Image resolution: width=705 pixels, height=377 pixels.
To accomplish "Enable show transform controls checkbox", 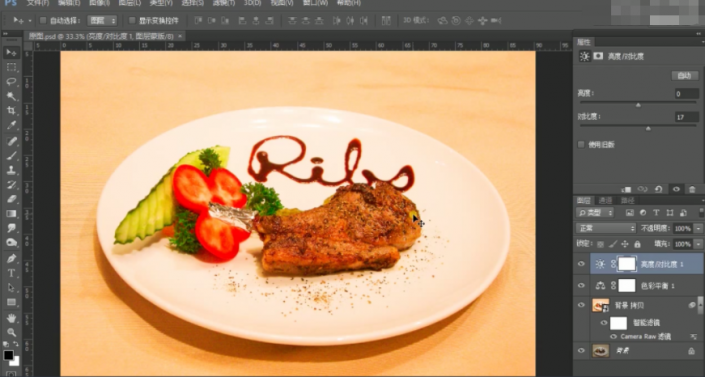I will coord(132,20).
